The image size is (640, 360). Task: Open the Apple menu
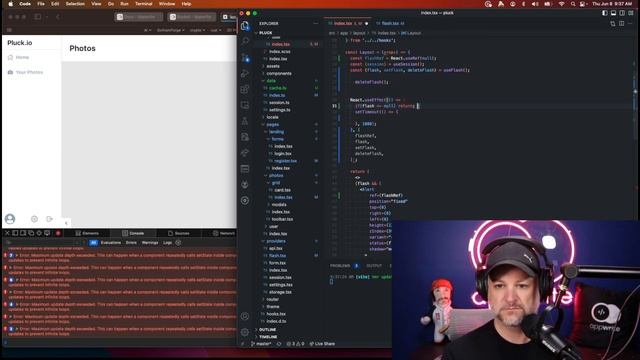[x=11, y=4]
